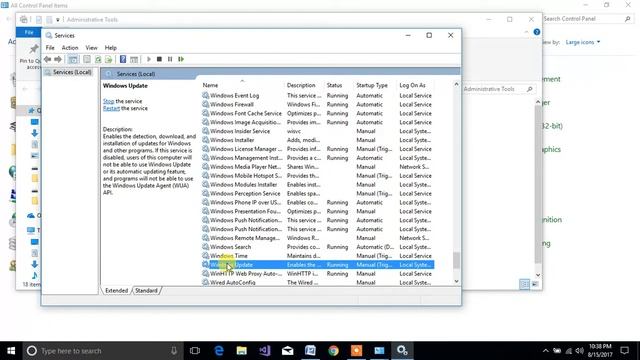Select the highlighted Windows Update service row
The height and width of the screenshot is (360, 640).
tap(318, 265)
